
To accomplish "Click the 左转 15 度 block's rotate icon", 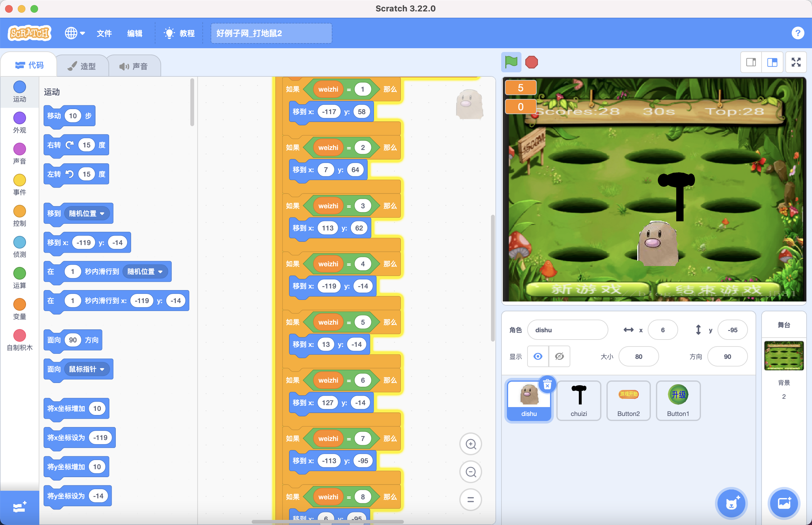I will click(x=69, y=174).
